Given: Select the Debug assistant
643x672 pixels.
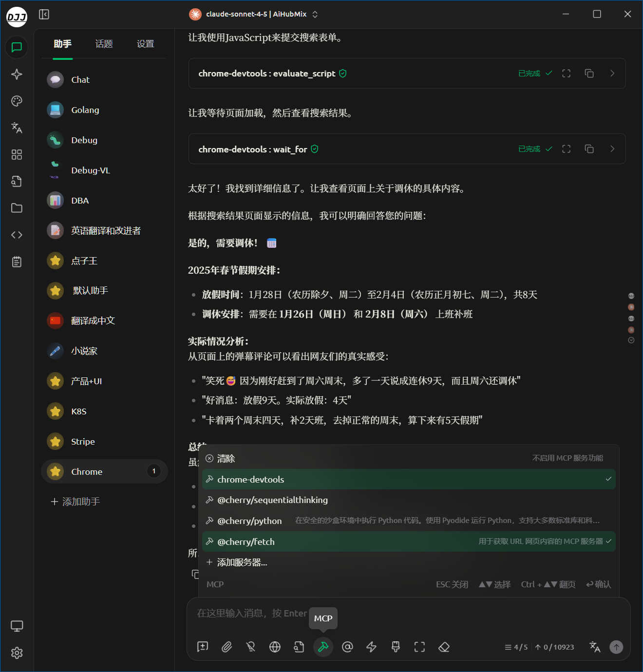Looking at the screenshot, I should [104, 140].
